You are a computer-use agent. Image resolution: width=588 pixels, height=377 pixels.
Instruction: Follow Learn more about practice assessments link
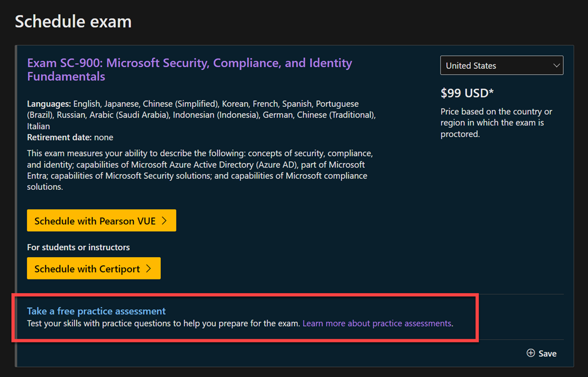pyautogui.click(x=377, y=323)
